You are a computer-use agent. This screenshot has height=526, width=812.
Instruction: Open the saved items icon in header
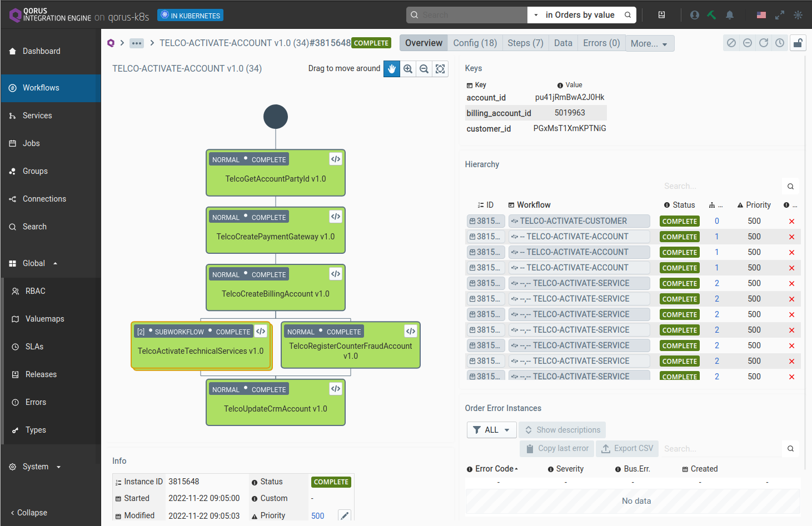point(661,15)
